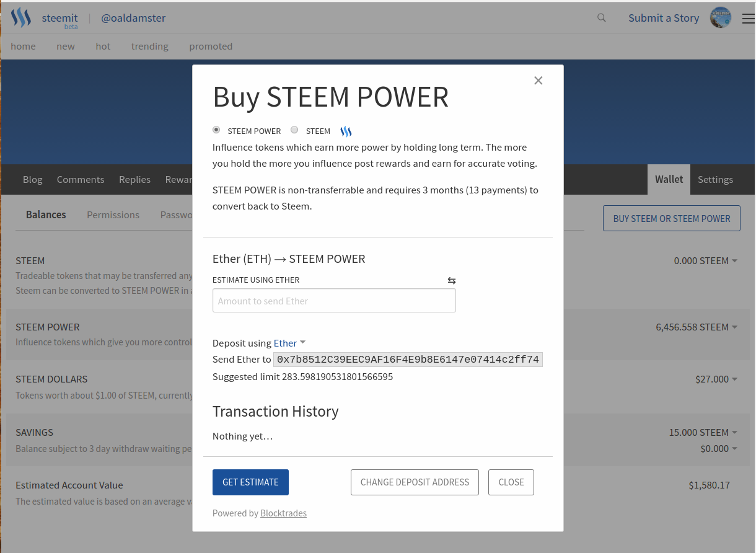Screen dimensions: 756x553
Task: Open the Permissions sub-tab
Action: (113, 215)
